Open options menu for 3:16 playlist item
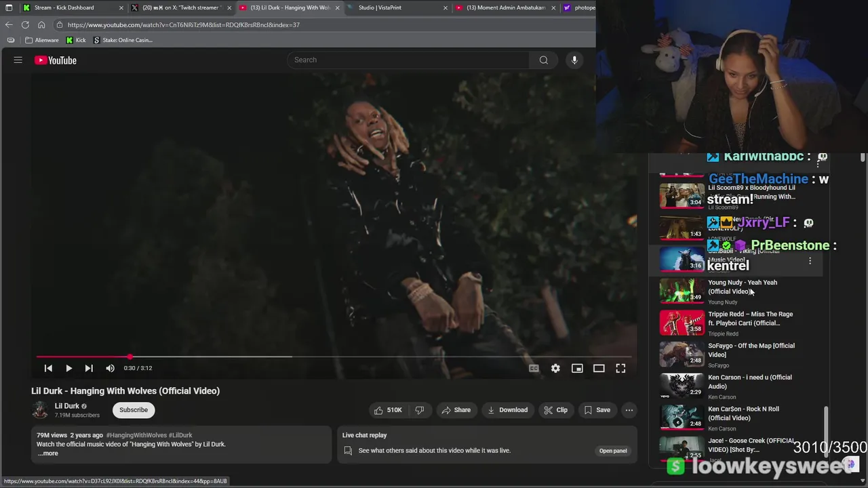Viewport: 868px width, 488px height. point(810,260)
